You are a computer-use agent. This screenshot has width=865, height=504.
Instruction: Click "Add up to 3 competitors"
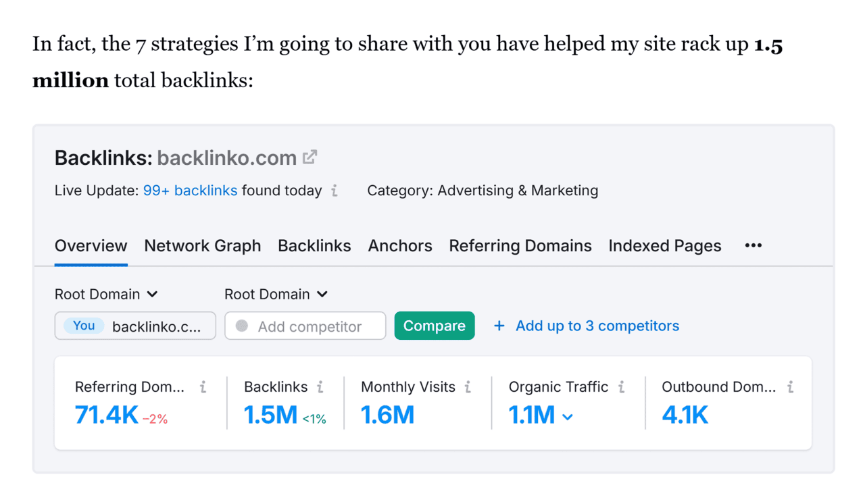pyautogui.click(x=597, y=326)
